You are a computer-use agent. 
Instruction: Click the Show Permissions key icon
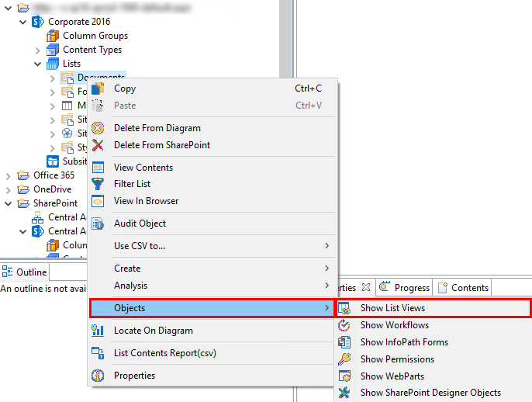pyautogui.click(x=344, y=359)
